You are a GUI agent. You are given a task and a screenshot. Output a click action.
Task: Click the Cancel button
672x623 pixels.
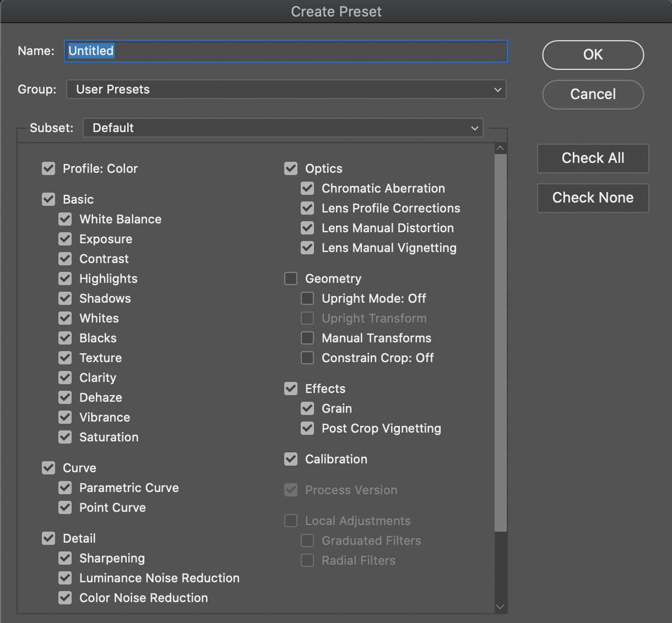[593, 94]
